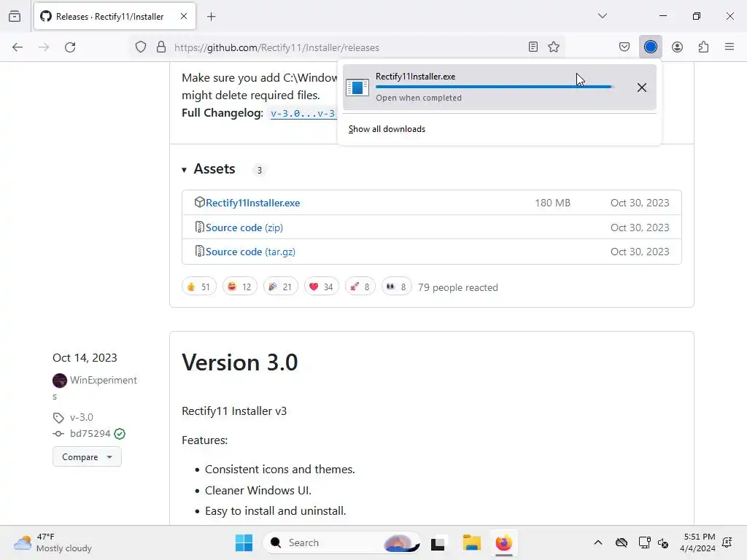Open the Firefox application menu
The image size is (747, 560).
tap(729, 47)
